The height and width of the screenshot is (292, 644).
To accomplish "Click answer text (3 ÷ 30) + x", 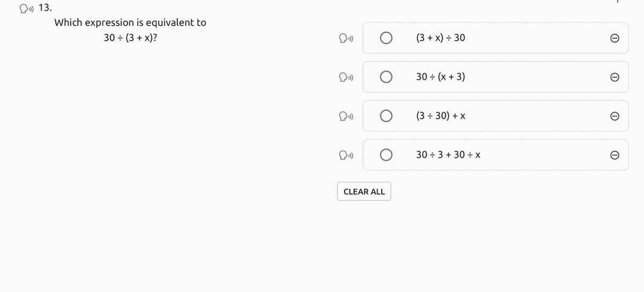I will coord(440,116).
